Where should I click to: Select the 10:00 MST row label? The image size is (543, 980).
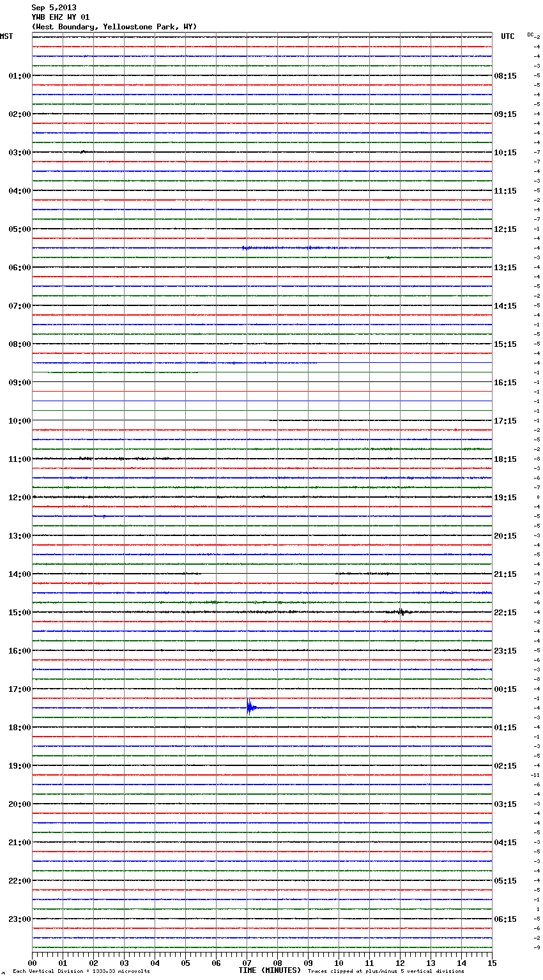(x=20, y=421)
